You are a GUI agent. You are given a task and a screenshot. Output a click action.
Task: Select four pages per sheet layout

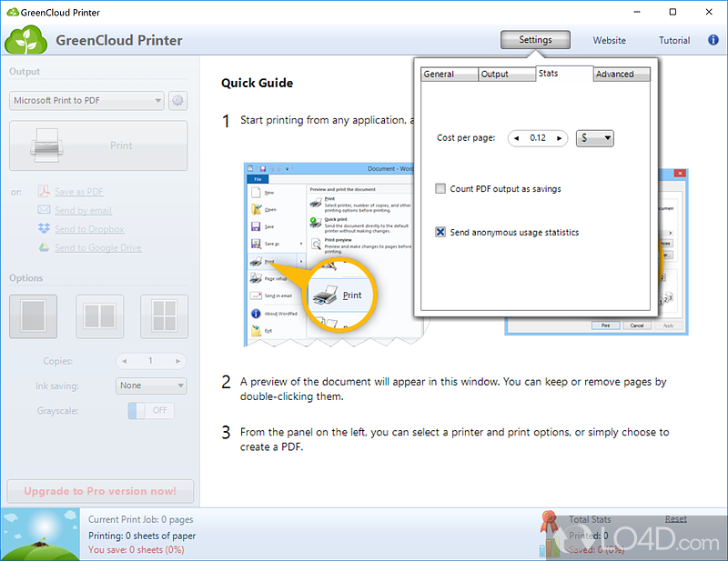coord(165,316)
